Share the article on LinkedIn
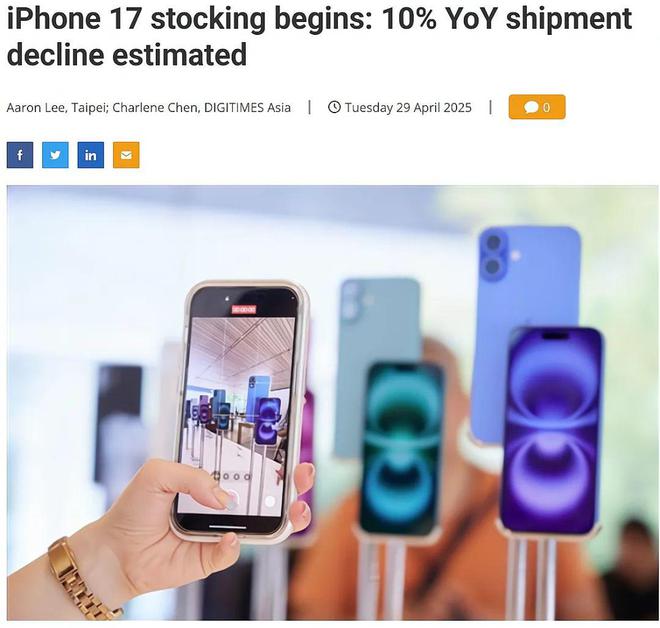 point(90,155)
